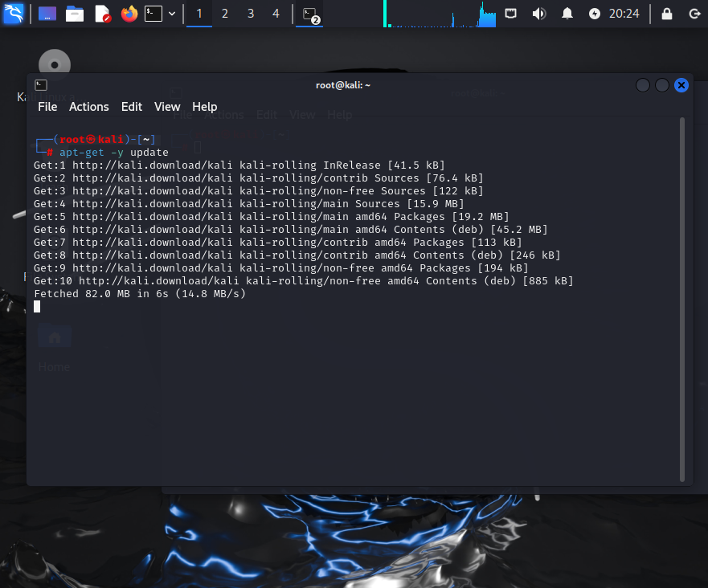Click the root@kali prompt text
Screen dimensions: 708x588
tap(92, 140)
